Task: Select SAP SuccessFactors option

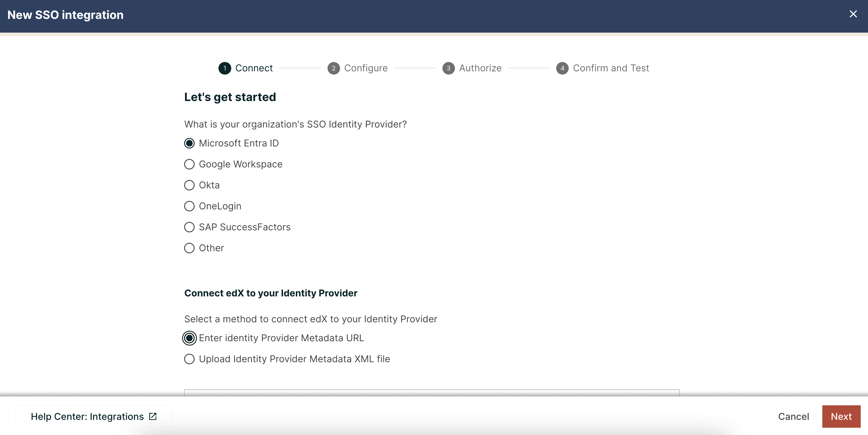Action: coord(189,227)
